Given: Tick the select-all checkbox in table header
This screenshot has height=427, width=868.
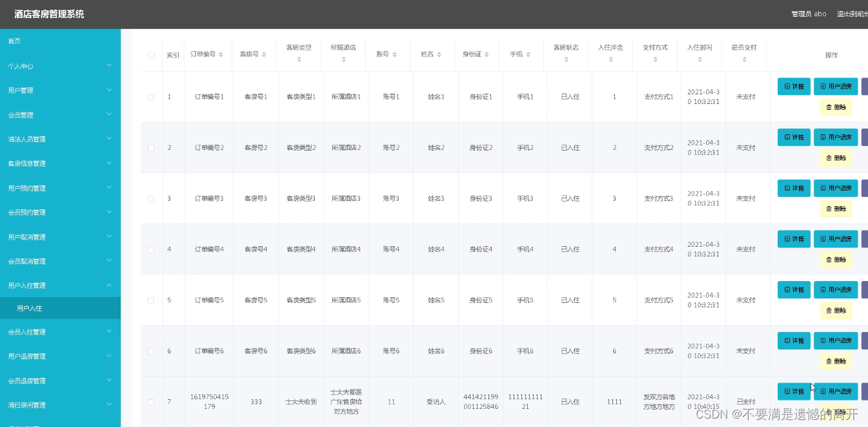Looking at the screenshot, I should (x=152, y=56).
